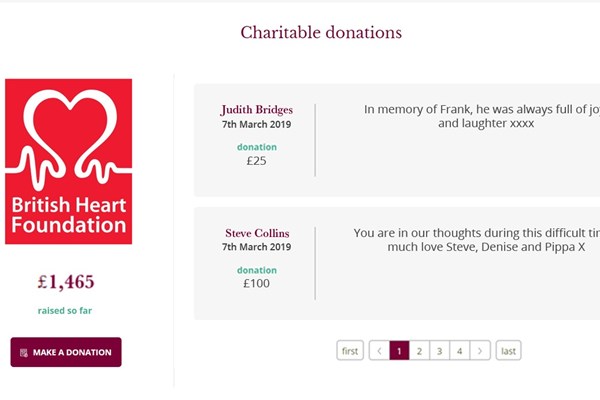Go to the first page of donations
This screenshot has width=600, height=400.
(350, 351)
